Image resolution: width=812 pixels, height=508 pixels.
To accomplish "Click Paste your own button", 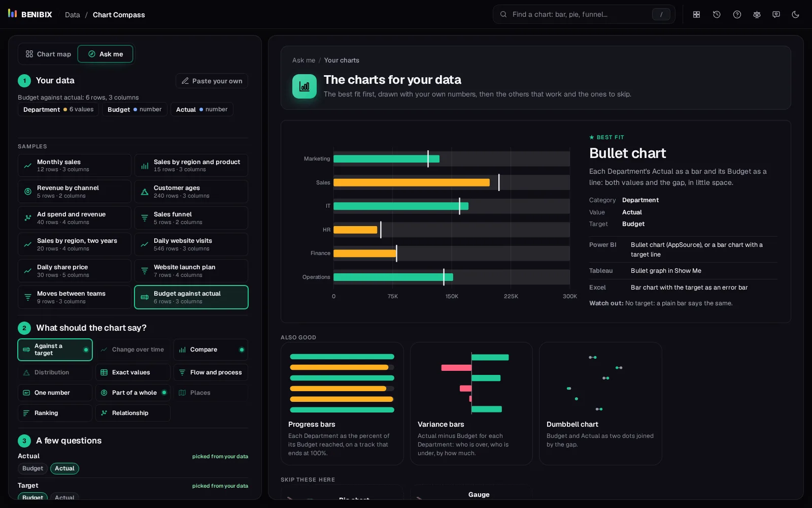I will [x=212, y=81].
